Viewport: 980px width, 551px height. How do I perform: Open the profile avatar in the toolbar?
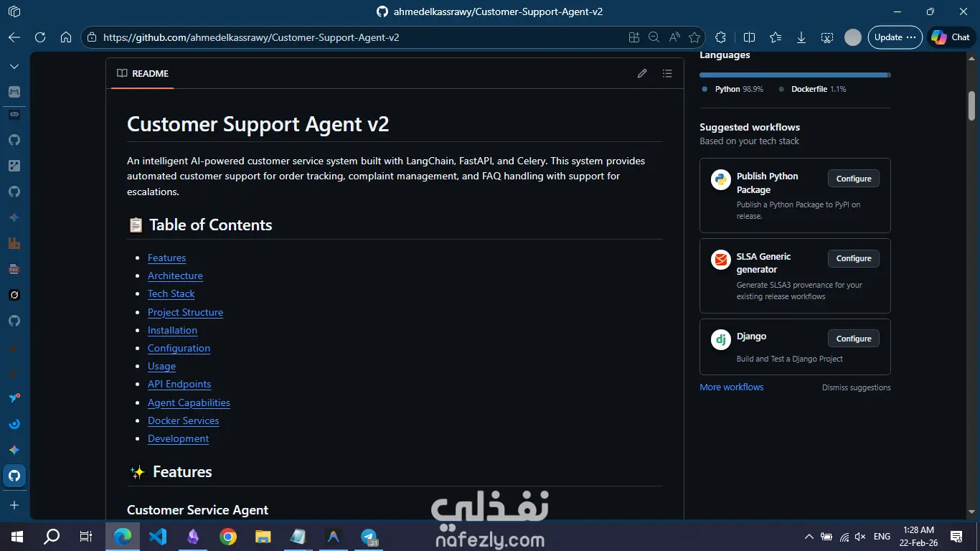point(853,37)
